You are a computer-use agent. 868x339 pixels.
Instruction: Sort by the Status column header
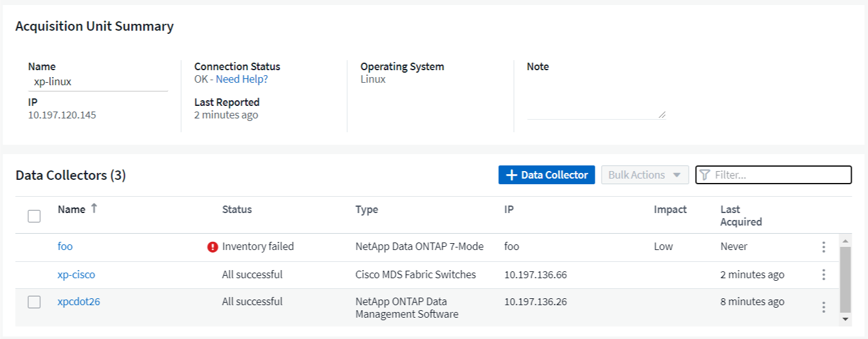(237, 209)
